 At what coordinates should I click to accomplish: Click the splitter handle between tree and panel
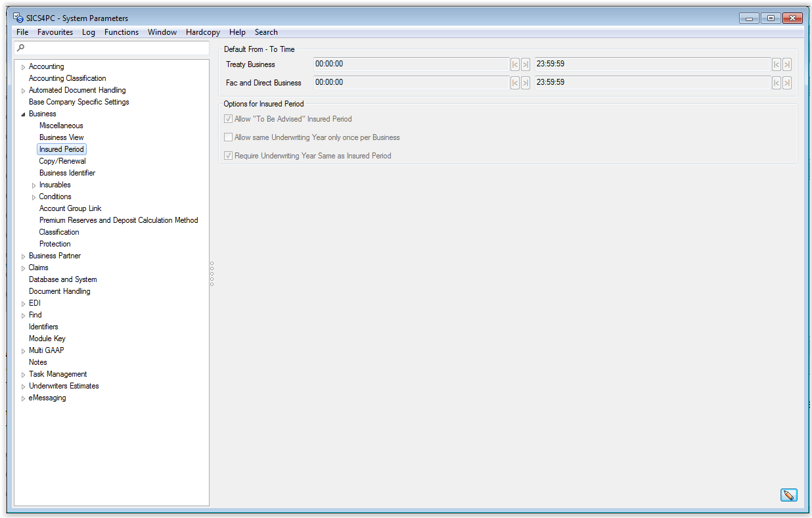tap(212, 273)
